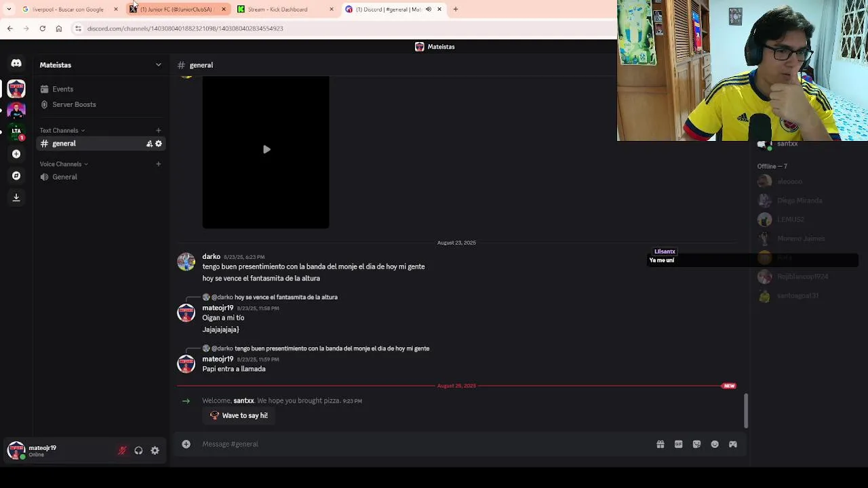
Task: Open Server Boosts in the sidebar
Action: tap(74, 104)
